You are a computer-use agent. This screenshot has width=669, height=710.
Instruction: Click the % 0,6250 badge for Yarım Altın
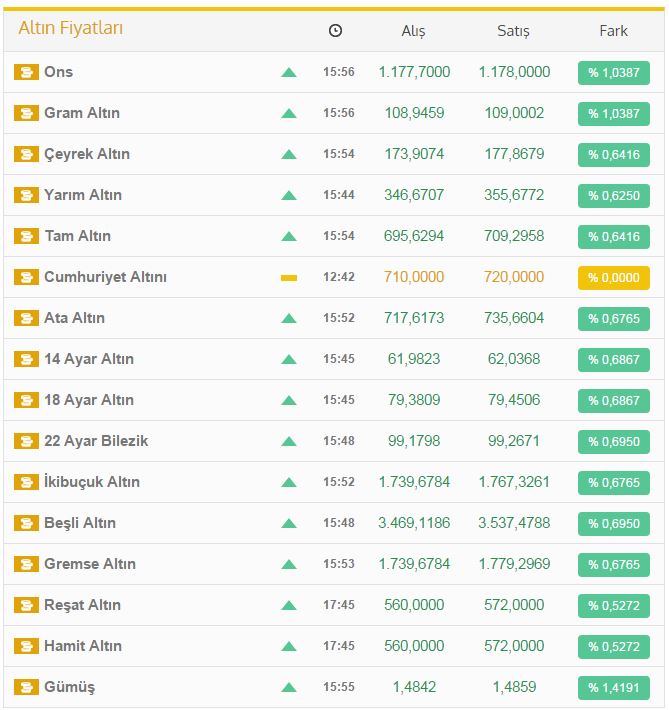coord(613,195)
